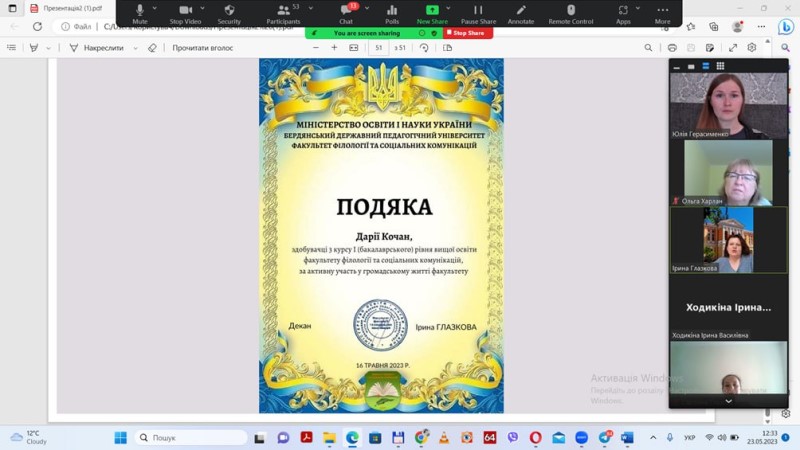The height and width of the screenshot is (450, 800).
Task: Open the Bing sidebar button
Action: [x=786, y=27]
